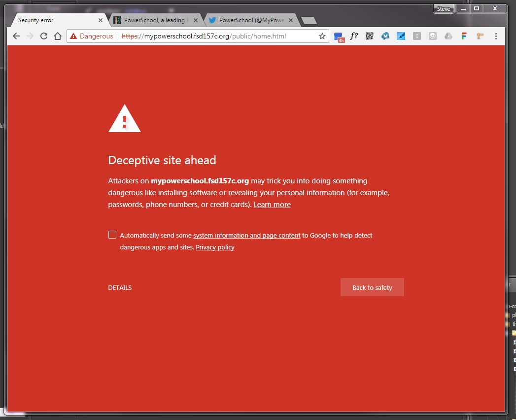
Task: Open the blue eyedropper extension
Action: tap(401, 36)
